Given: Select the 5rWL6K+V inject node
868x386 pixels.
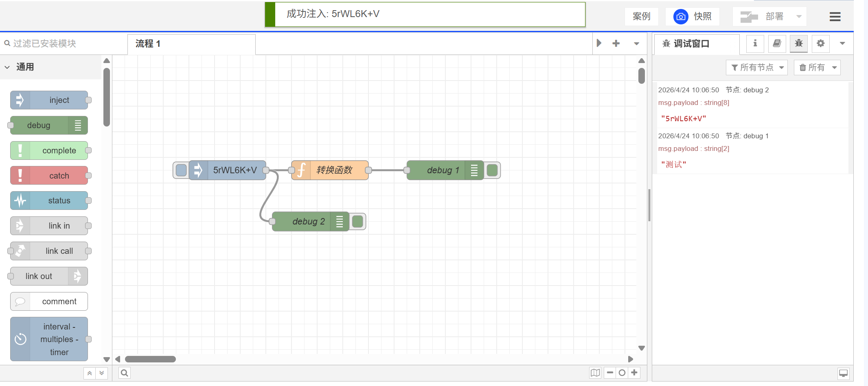Looking at the screenshot, I should pos(227,170).
